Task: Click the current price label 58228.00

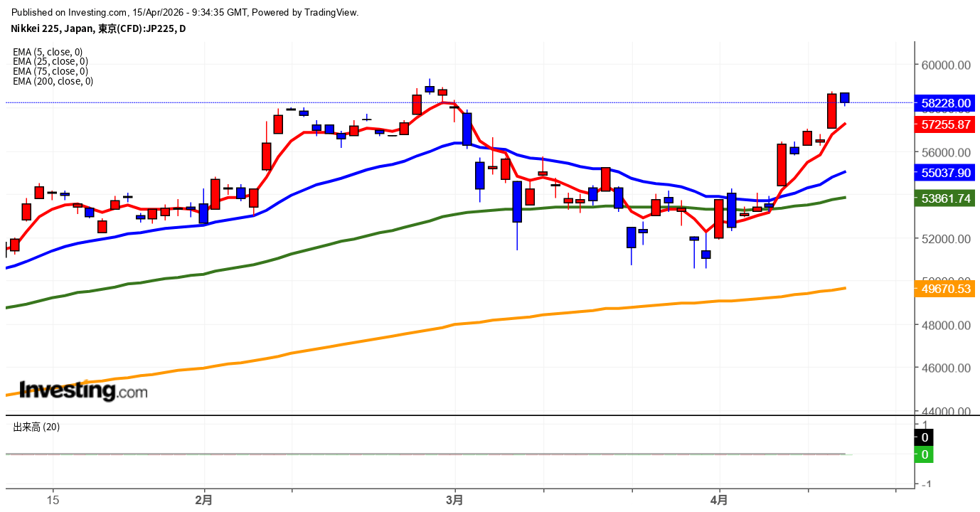Action: [945, 103]
